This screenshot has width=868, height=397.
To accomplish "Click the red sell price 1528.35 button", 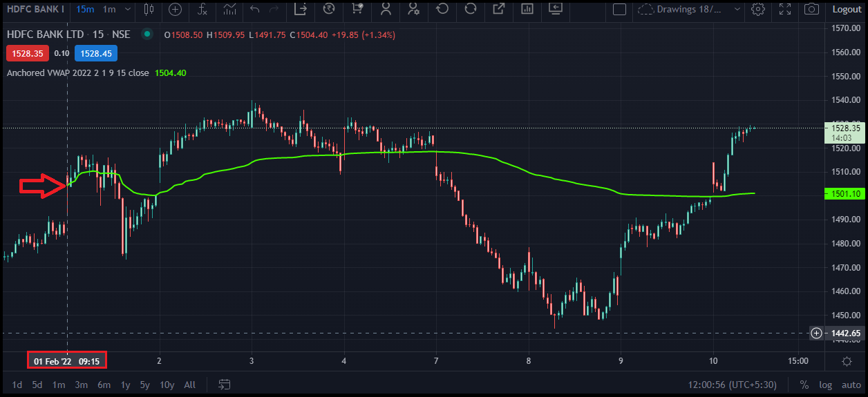I will tap(28, 53).
